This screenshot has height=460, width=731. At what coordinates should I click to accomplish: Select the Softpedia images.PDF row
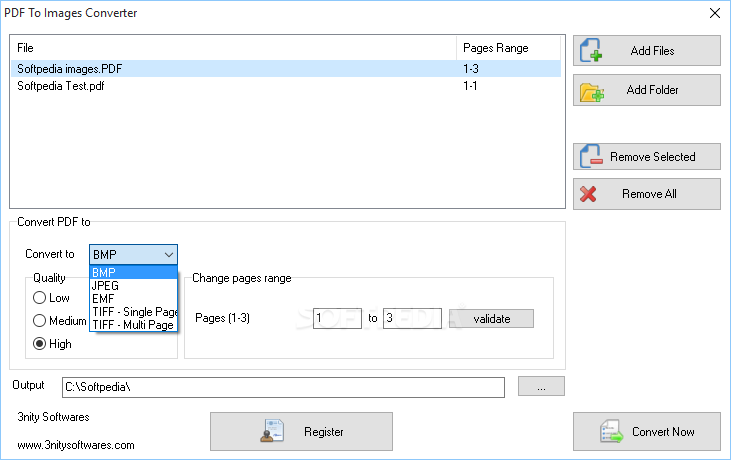coord(285,69)
